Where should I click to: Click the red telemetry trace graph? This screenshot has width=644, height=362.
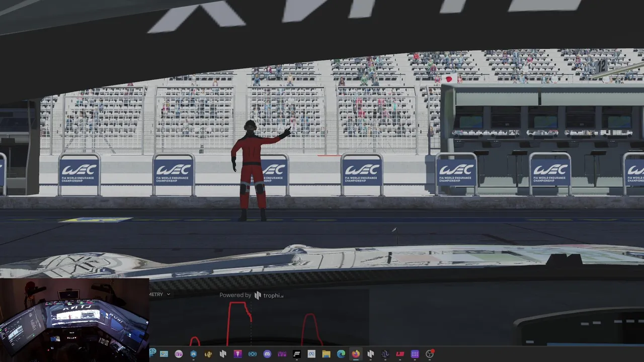coord(257,323)
